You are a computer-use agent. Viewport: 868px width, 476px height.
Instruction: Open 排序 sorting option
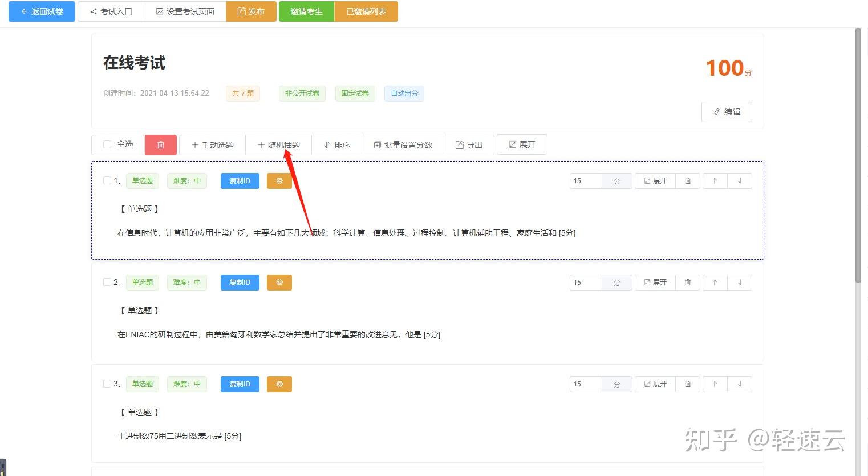pos(337,145)
